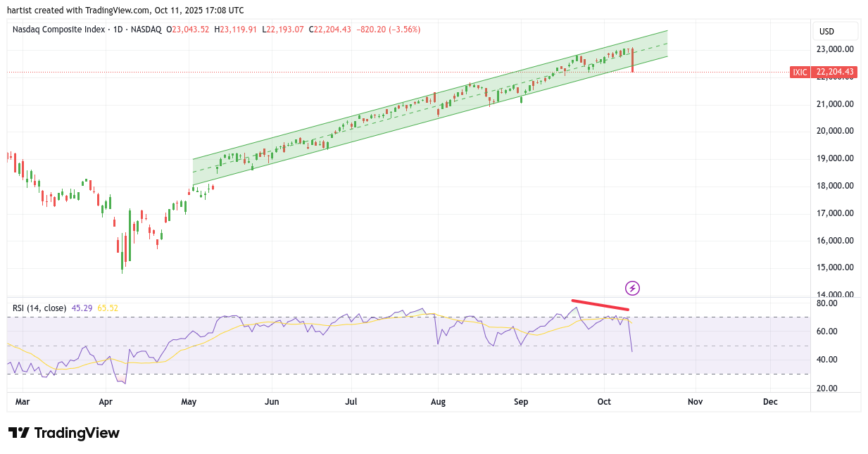
Task: Open the 1D interval in chart legend
Action: (118, 30)
